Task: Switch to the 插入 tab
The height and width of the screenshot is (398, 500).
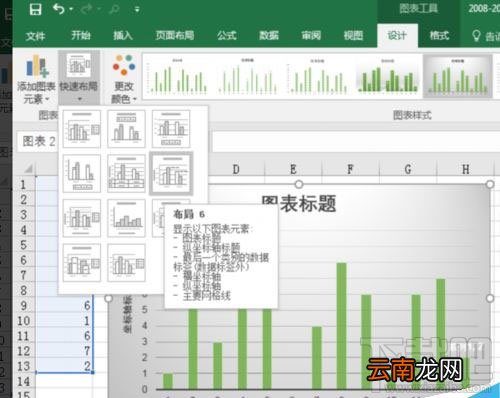Action: pos(123,35)
